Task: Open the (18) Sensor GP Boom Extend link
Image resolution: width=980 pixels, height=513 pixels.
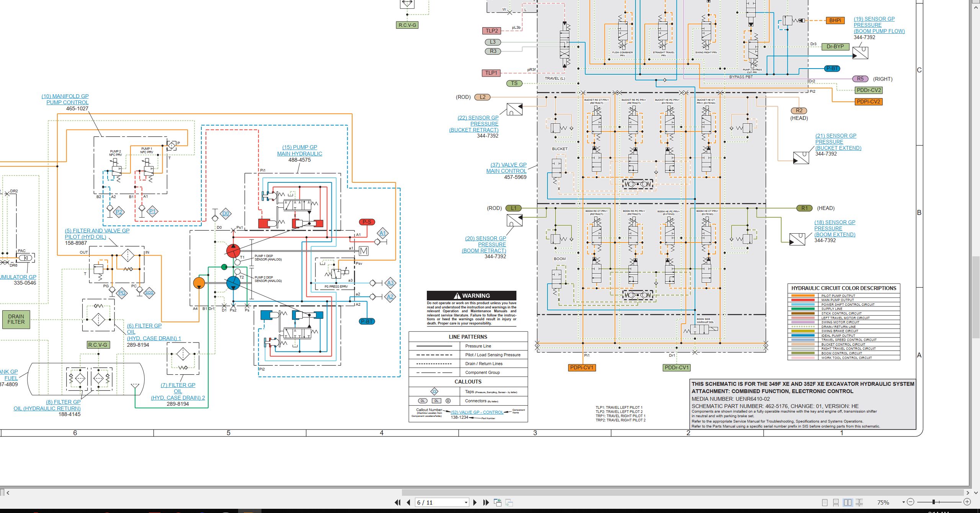Action: tap(835, 228)
